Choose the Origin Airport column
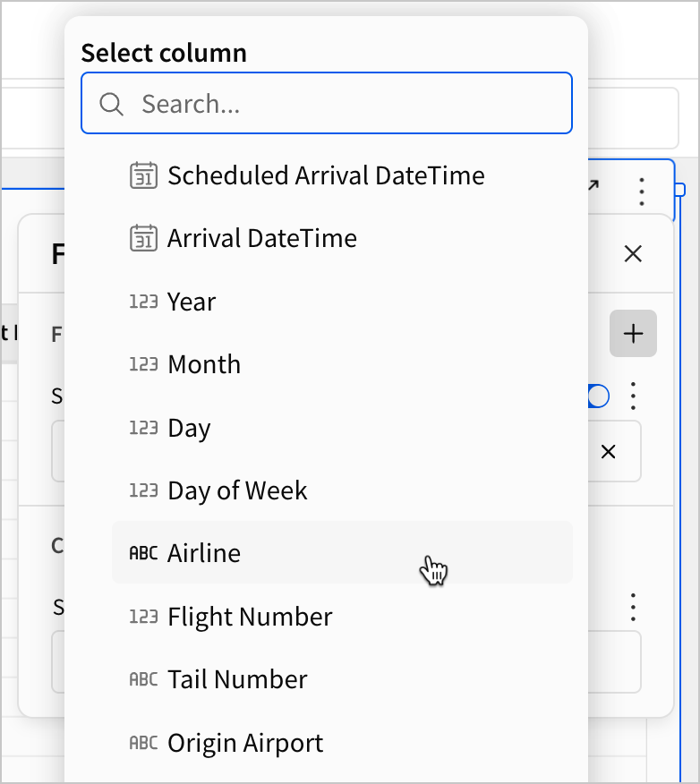Screen dimensions: 700x784 (245, 743)
